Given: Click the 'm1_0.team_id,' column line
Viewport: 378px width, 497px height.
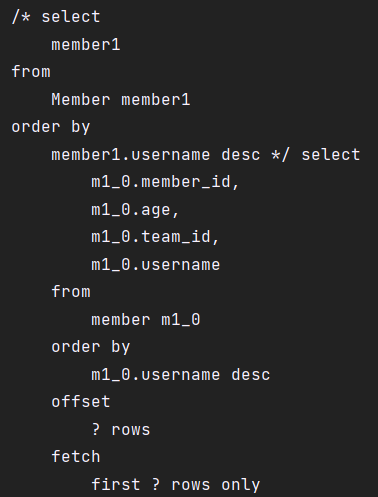Looking at the screenshot, I should pos(155,237).
